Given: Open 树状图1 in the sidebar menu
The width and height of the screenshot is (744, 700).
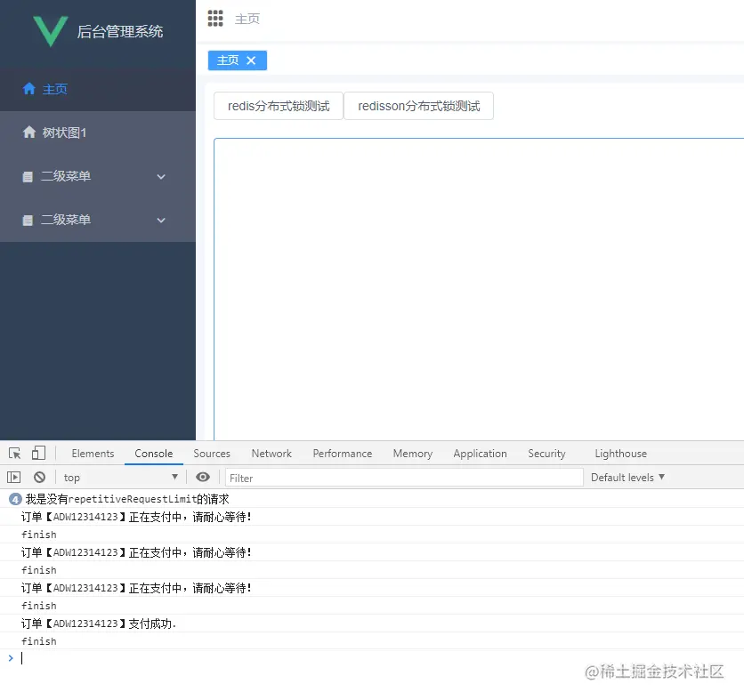Looking at the screenshot, I should (98, 133).
